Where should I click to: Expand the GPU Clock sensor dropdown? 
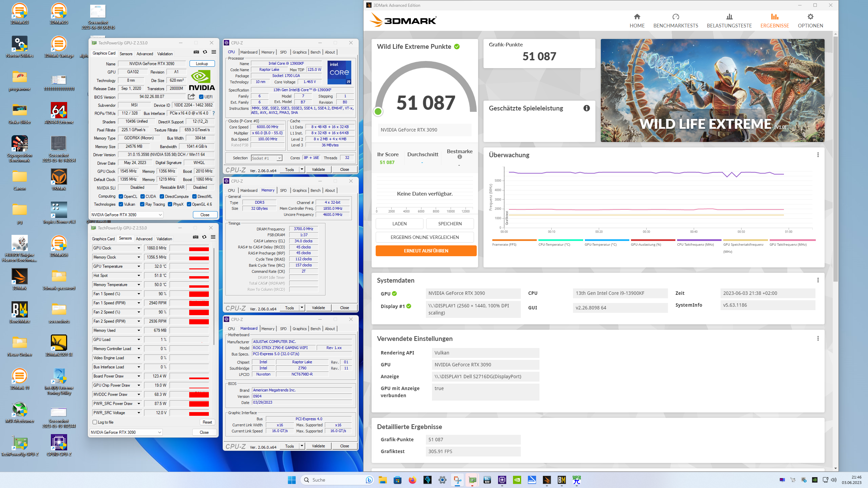pos(139,248)
